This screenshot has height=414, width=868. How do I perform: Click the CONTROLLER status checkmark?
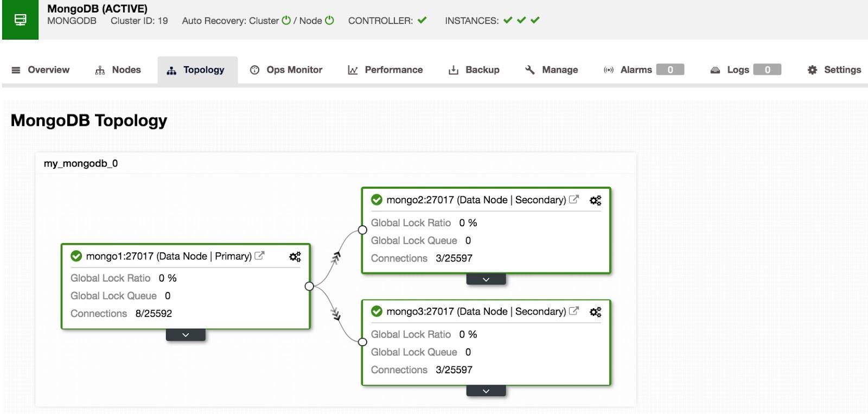(x=422, y=20)
